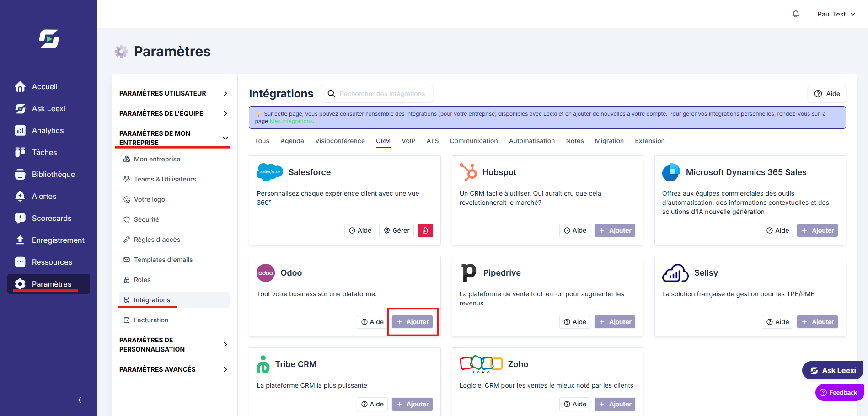Open Aide for Salesforce
Viewport: 868px width, 416px height.
[360, 230]
